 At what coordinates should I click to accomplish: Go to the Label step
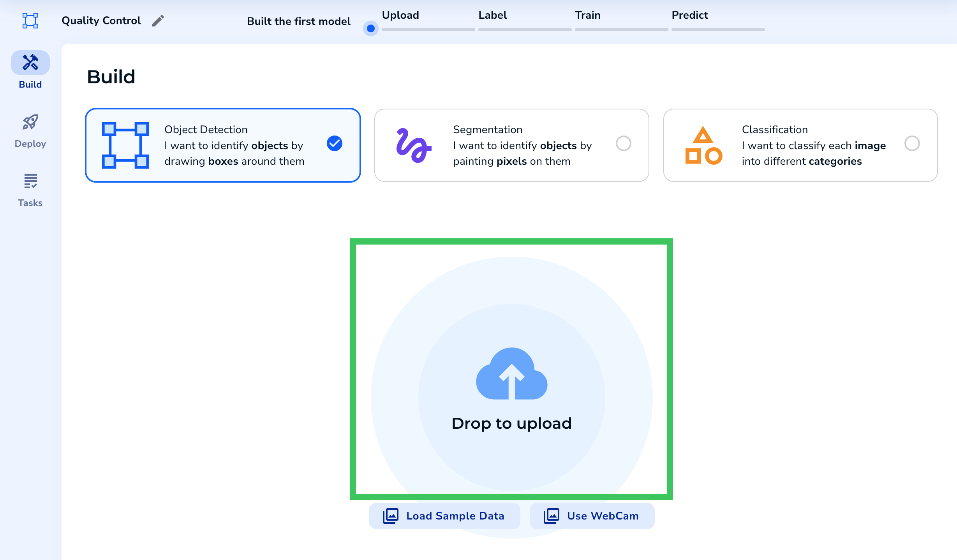[x=492, y=15]
